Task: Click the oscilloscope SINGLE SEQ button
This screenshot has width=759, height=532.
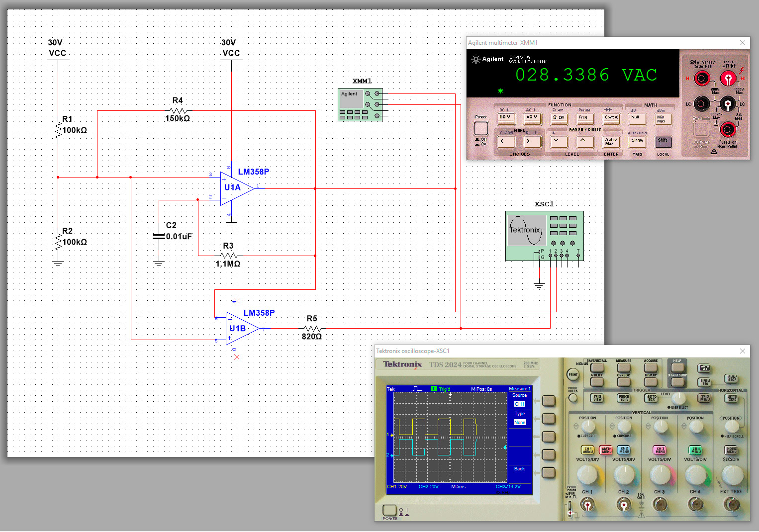Action: 705,382
